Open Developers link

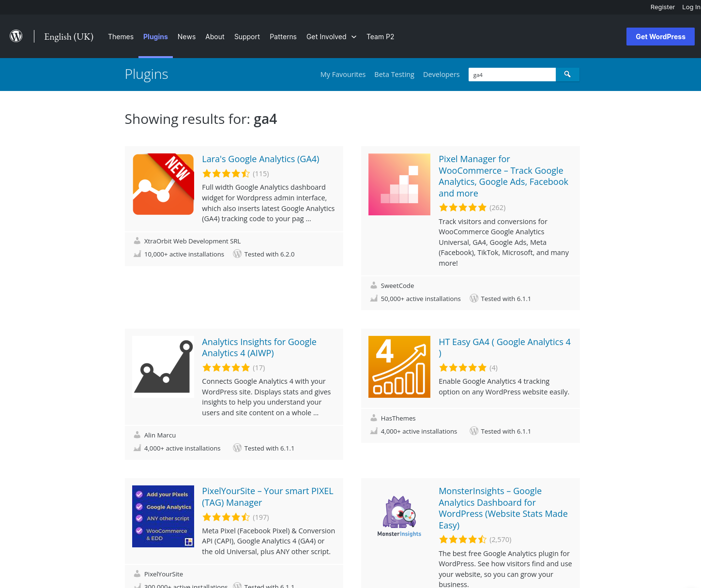coord(441,75)
